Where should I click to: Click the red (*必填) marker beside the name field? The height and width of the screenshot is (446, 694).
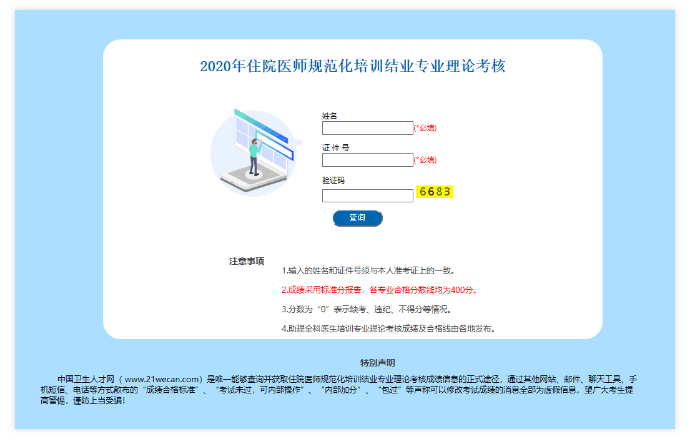point(425,128)
